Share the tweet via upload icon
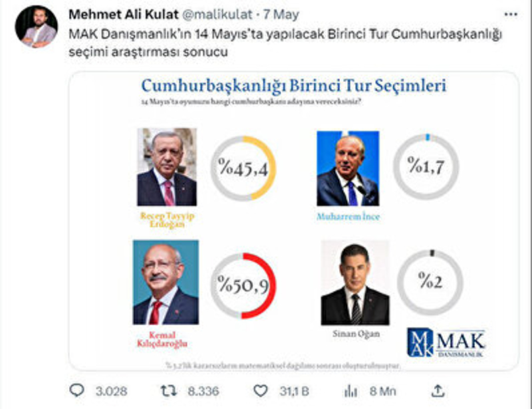Viewport: 532px width, 409px height. (x=438, y=390)
